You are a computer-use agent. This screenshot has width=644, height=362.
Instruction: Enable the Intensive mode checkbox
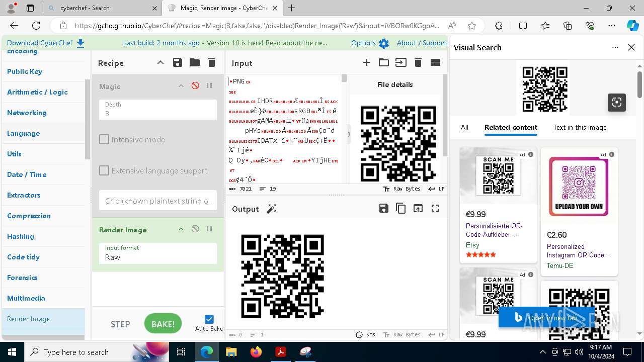coord(104,139)
